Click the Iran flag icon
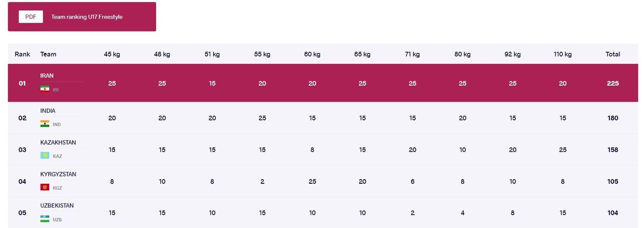 [45, 89]
